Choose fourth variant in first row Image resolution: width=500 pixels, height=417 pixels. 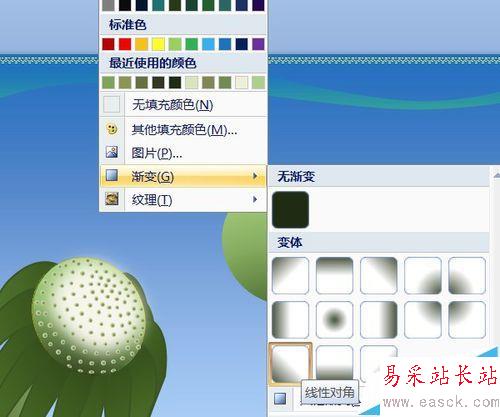[423, 276]
